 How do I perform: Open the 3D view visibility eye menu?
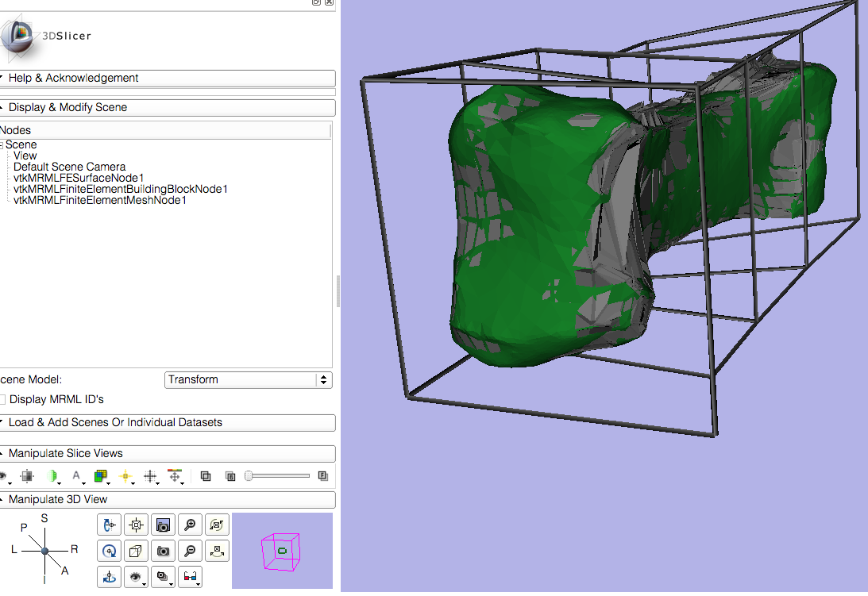coord(137,577)
